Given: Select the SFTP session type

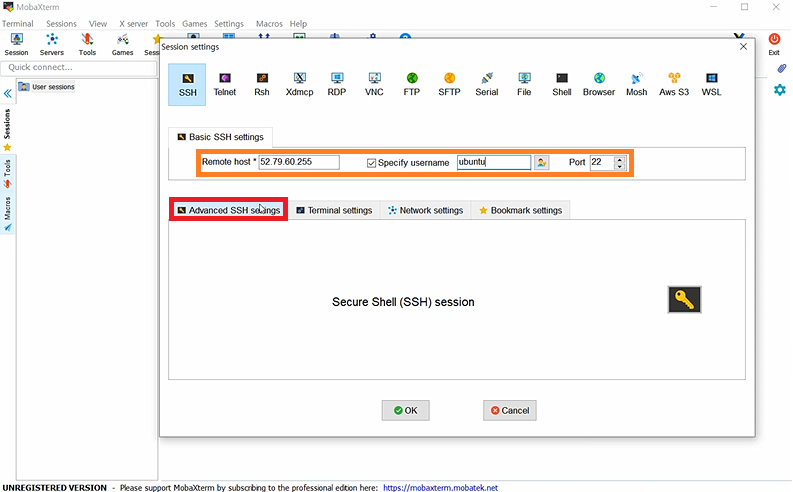Looking at the screenshot, I should 449,84.
